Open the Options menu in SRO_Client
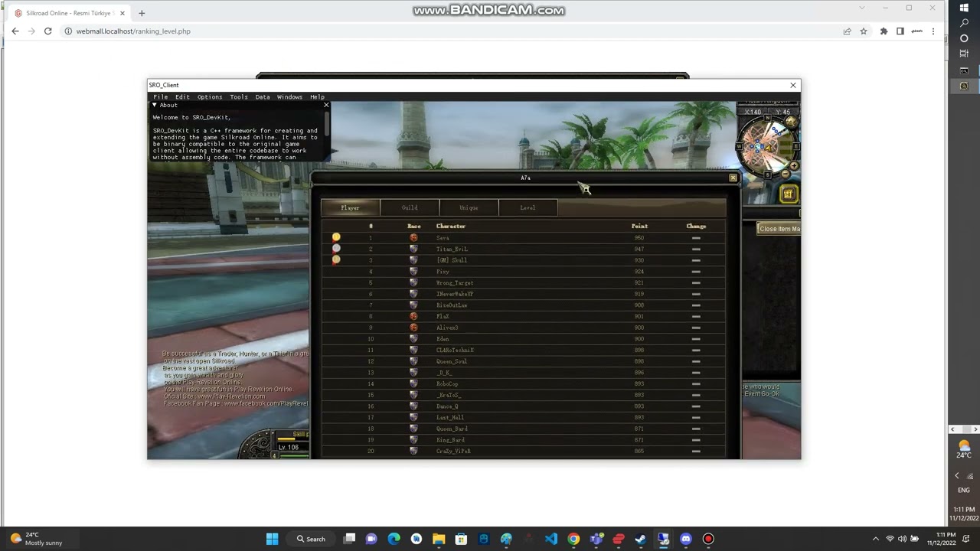 pos(210,97)
